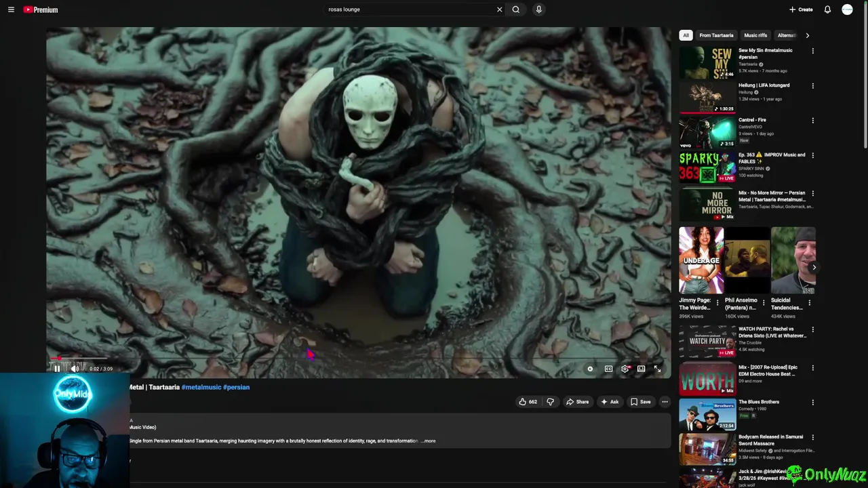Open the #persian hashtag link
The image size is (868, 488).
pos(236,387)
